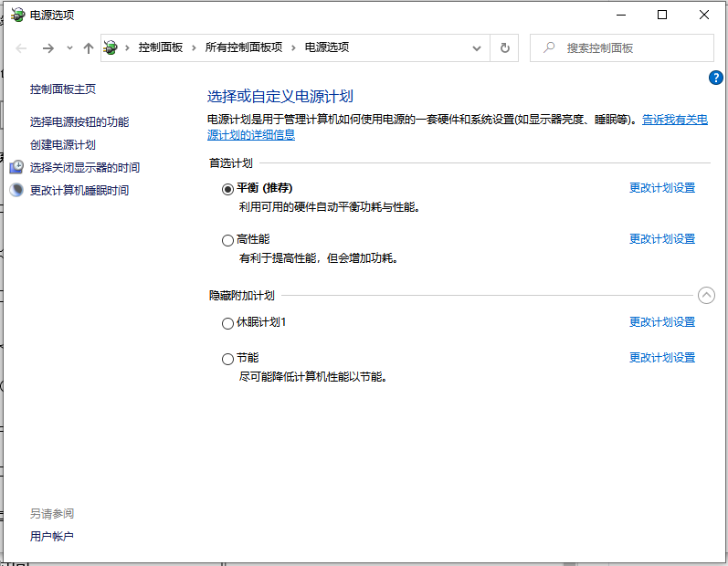This screenshot has width=728, height=566.
Task: Navigate to 控制面板 breadcrumb
Action: (161, 47)
